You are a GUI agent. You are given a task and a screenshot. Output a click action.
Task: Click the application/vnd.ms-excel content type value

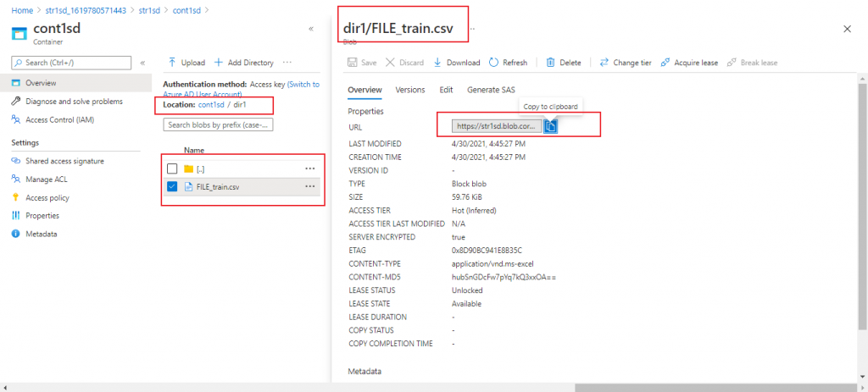pyautogui.click(x=492, y=263)
